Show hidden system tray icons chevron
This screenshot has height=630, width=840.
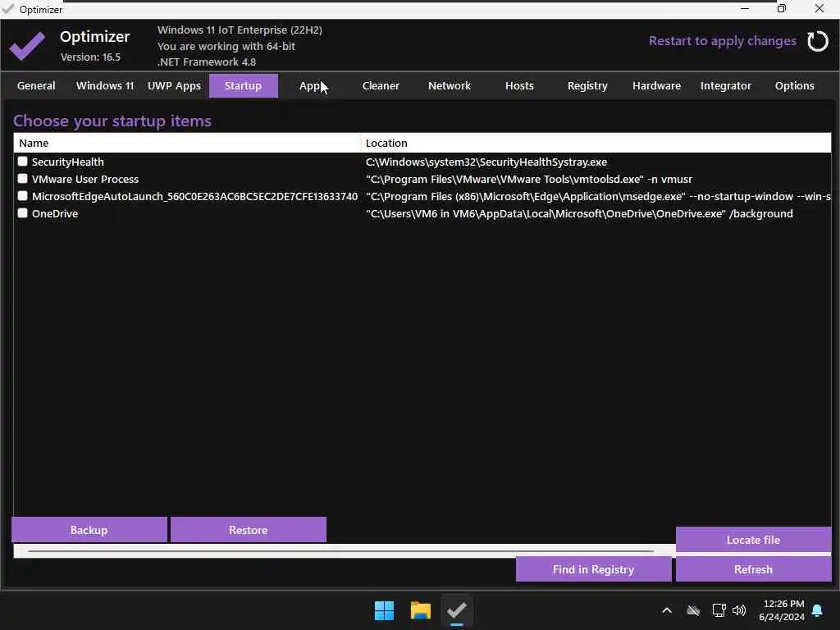click(x=667, y=610)
